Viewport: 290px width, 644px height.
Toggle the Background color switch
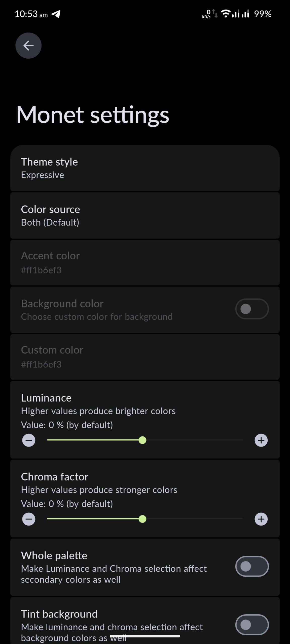[252, 309]
